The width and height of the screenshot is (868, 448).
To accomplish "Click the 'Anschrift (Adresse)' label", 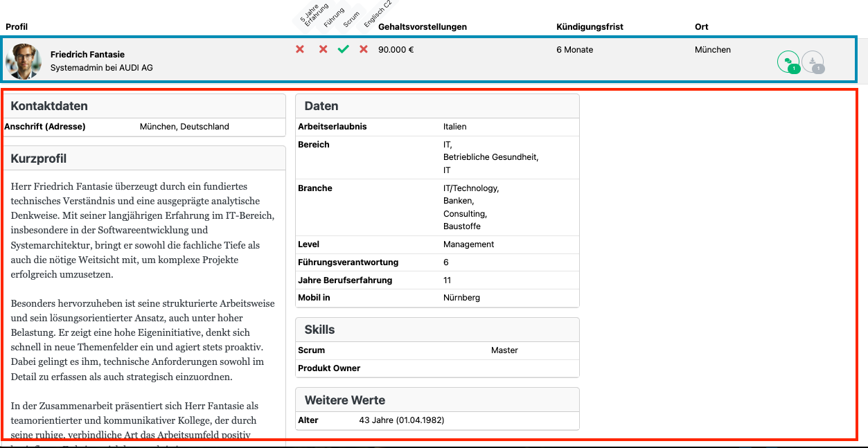I will (45, 127).
